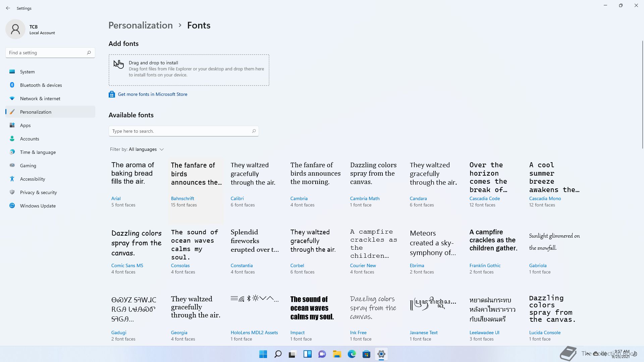Open the Arial font card
The height and width of the screenshot is (362, 644).
point(136,191)
